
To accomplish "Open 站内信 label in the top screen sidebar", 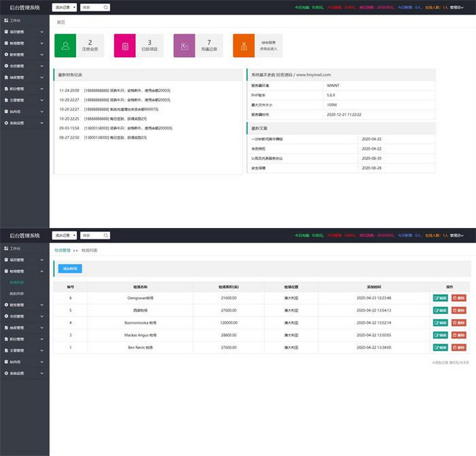I will pos(15,112).
